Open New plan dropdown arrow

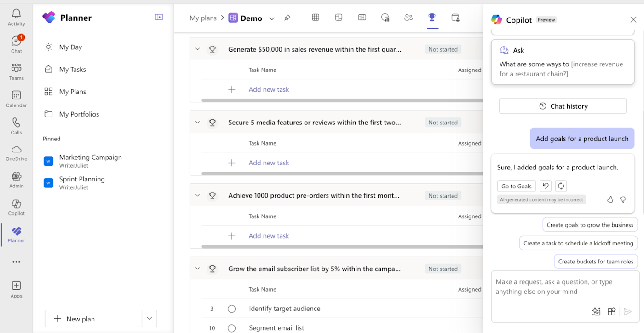pos(149,319)
